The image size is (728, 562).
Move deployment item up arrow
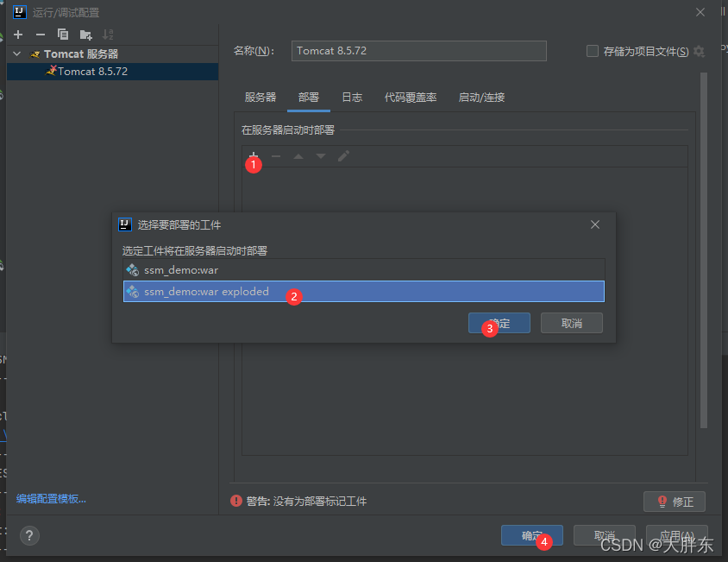coord(298,156)
